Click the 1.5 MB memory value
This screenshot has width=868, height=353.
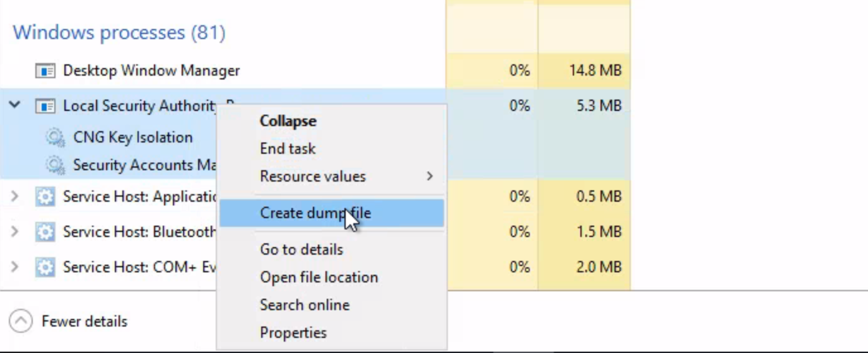click(x=599, y=232)
